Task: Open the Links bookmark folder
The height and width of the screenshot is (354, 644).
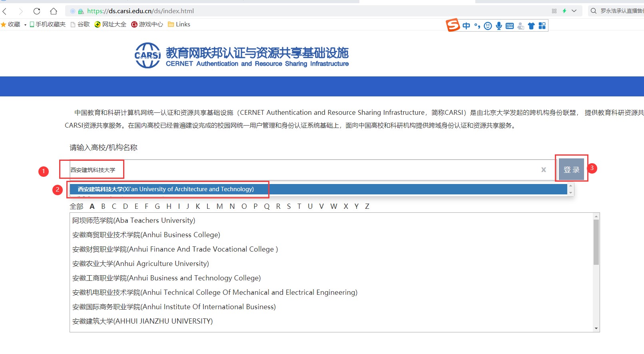Action: pos(179,24)
